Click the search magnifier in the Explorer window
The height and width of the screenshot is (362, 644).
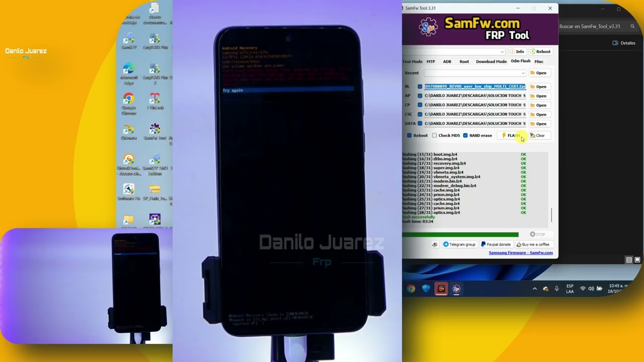[632, 26]
